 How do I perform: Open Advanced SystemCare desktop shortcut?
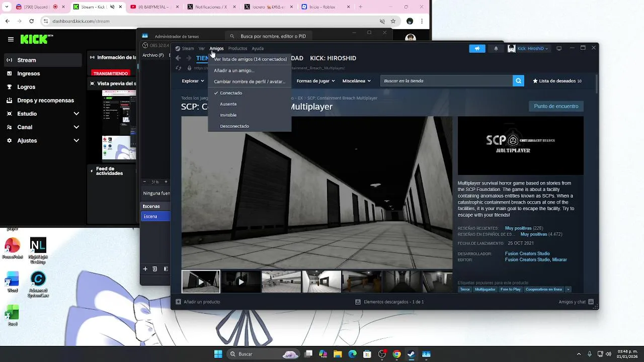(x=38, y=284)
